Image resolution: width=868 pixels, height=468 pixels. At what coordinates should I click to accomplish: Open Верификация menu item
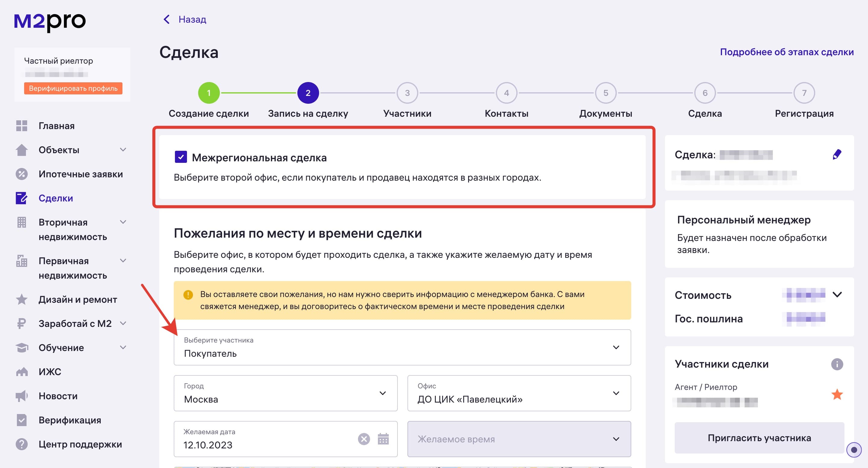click(x=70, y=420)
